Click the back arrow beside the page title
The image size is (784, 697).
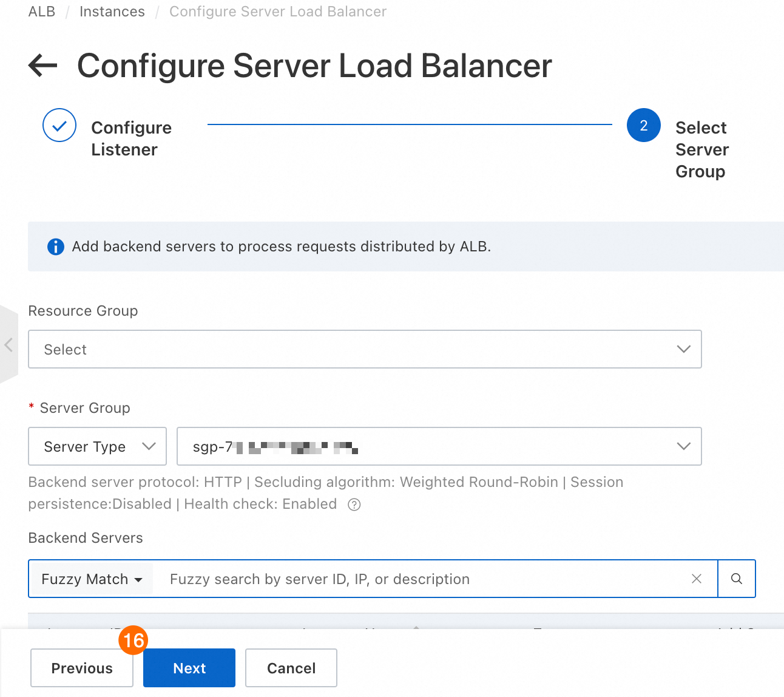(42, 66)
